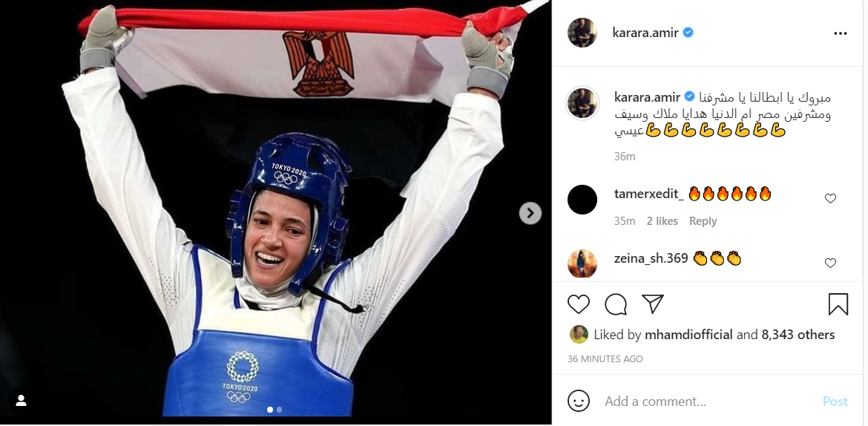Jump to second carousel dot indicator
The height and width of the screenshot is (426, 868).
coord(279,410)
